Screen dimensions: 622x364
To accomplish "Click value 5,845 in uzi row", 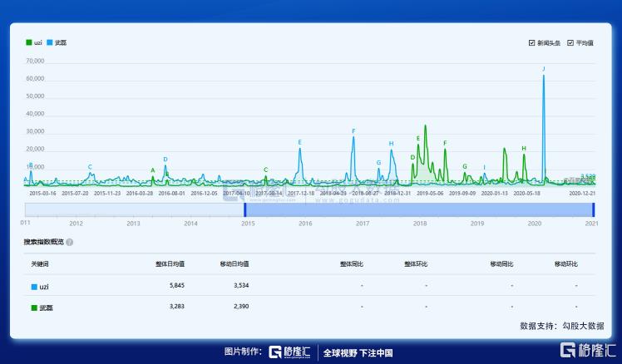I will click(x=177, y=285).
